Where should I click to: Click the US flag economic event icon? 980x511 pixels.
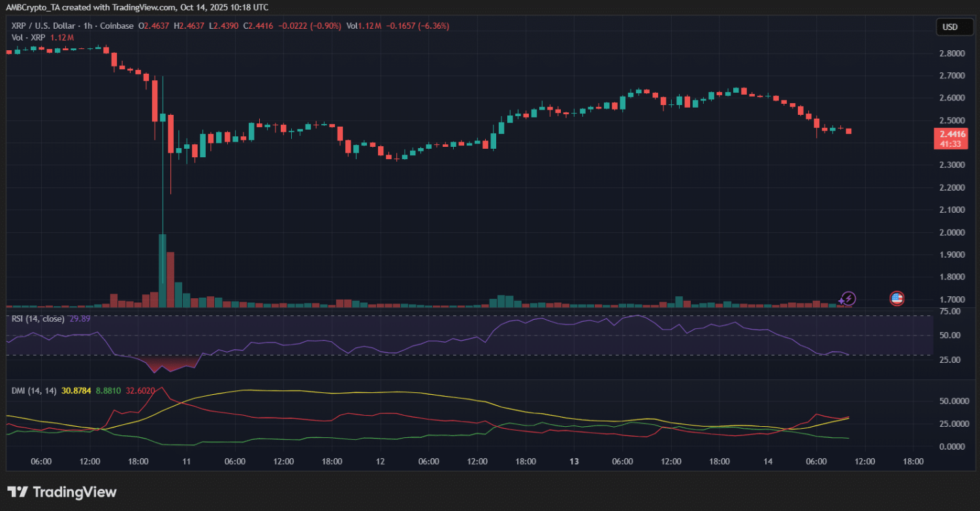point(897,298)
